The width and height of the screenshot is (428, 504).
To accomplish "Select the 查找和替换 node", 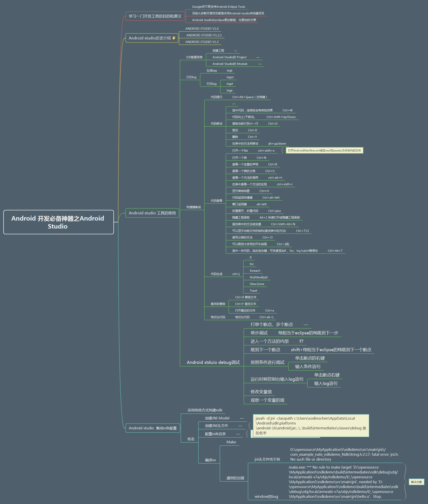I will click(x=218, y=304).
